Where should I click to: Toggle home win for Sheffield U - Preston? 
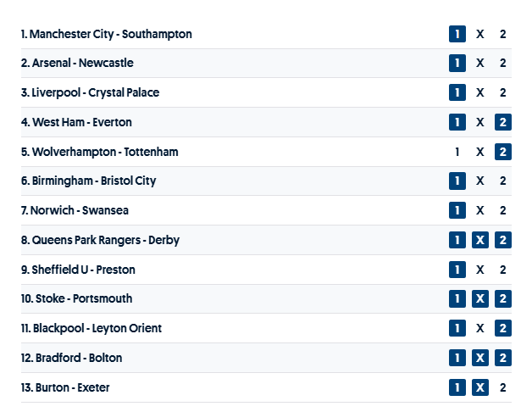click(x=457, y=270)
